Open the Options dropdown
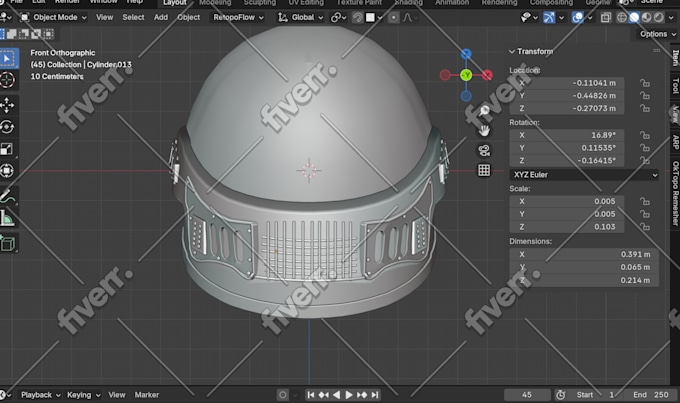680x403 pixels. (x=657, y=34)
